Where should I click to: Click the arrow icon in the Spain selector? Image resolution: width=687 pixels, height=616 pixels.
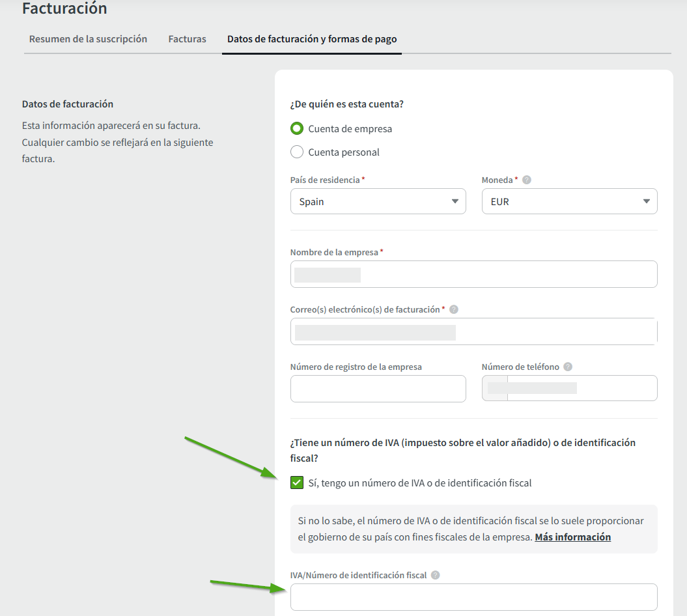pos(455,201)
